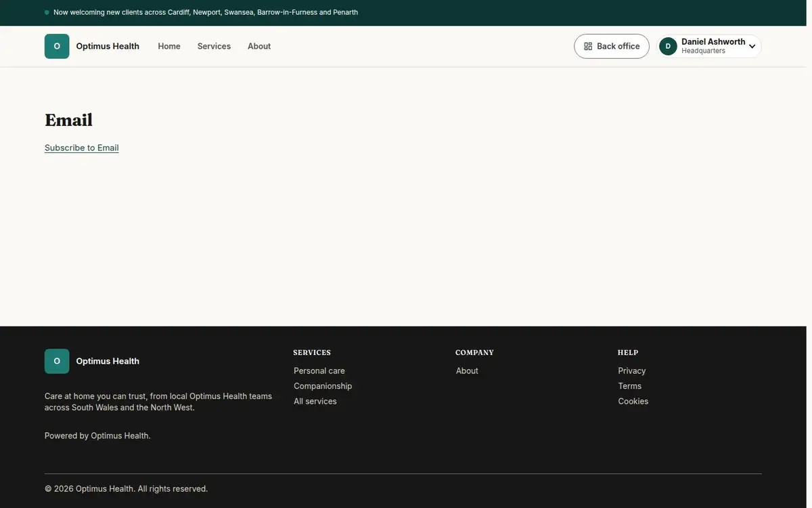Viewport: 812px width, 508px height.
Task: Click the Optimus Health brand name in the header
Action: [108, 46]
